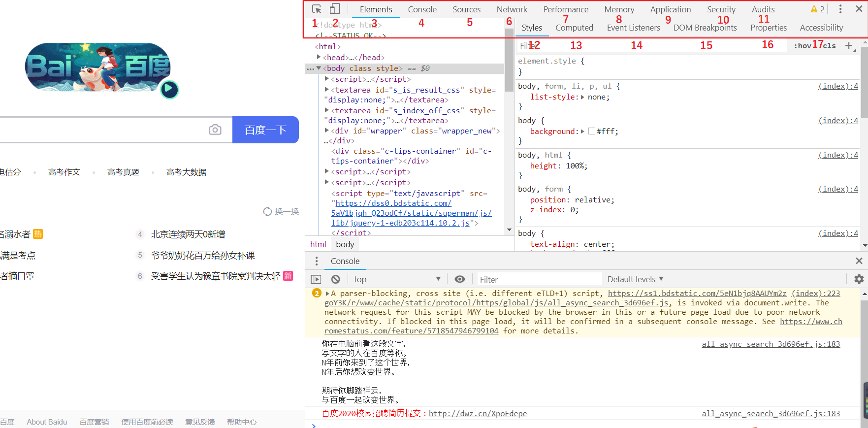Toggle the device toolbar icon

click(x=335, y=9)
